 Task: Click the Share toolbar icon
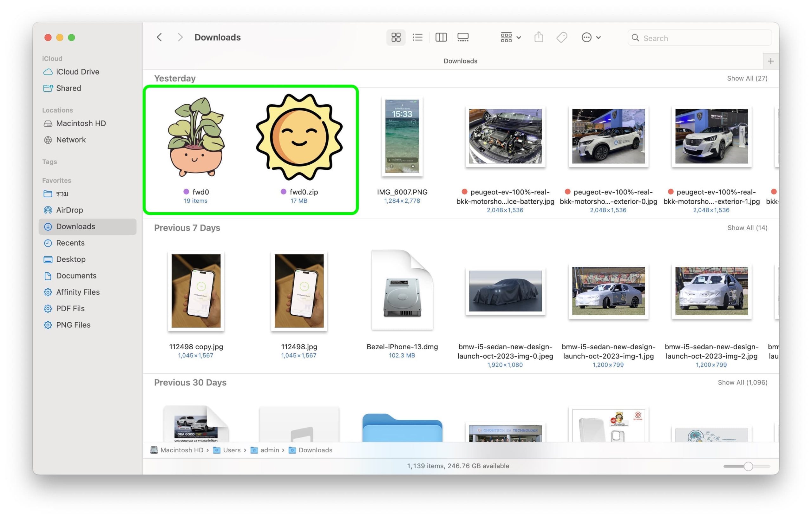[539, 37]
